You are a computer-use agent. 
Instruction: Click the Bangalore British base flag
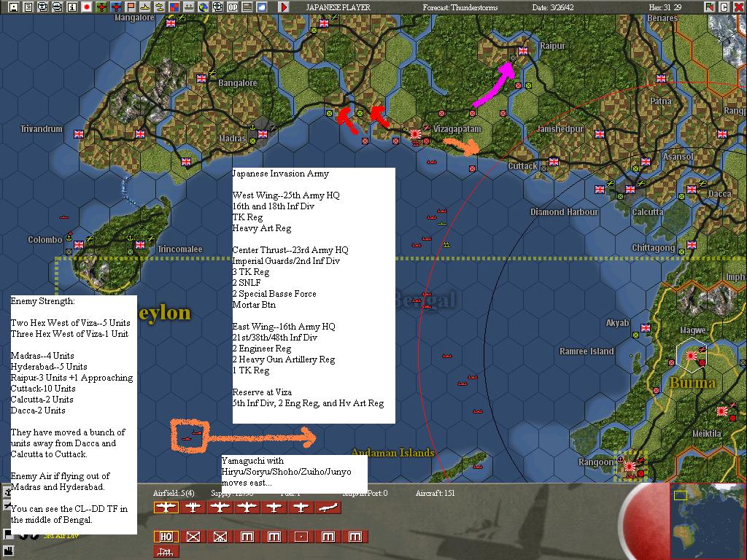tap(201, 78)
